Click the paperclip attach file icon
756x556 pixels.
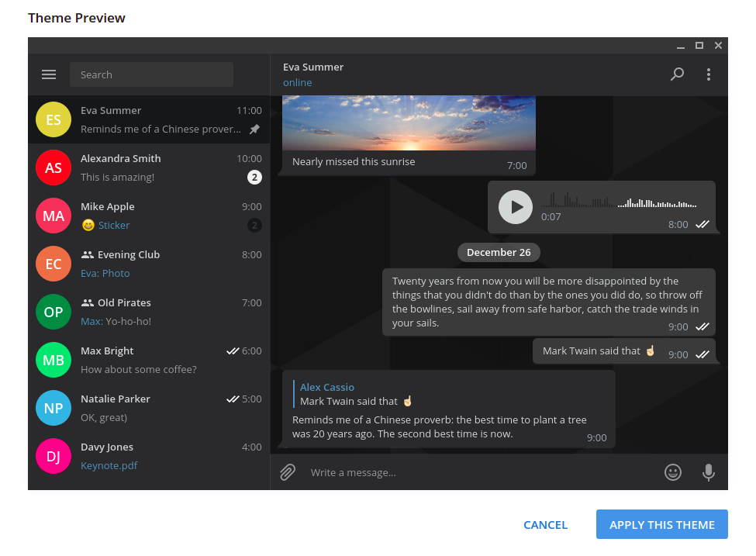tap(288, 472)
